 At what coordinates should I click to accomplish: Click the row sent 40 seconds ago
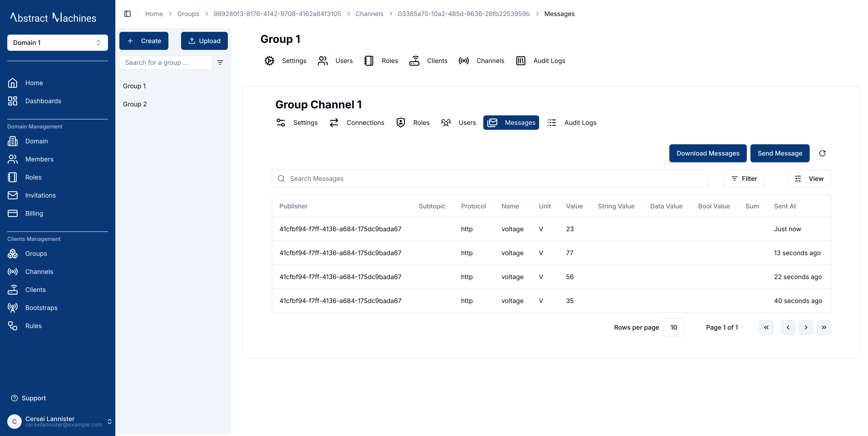pos(551,301)
